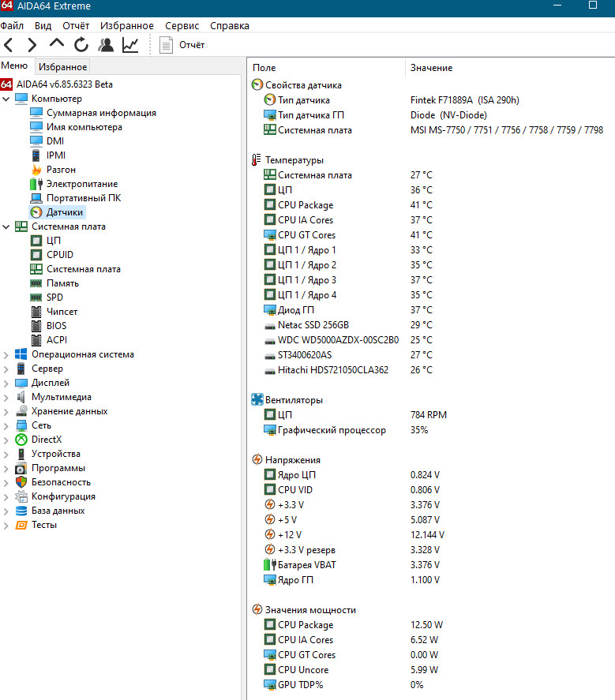This screenshot has height=700, width=615.
Task: Click the Температуры thermometer icon
Action: (257, 160)
